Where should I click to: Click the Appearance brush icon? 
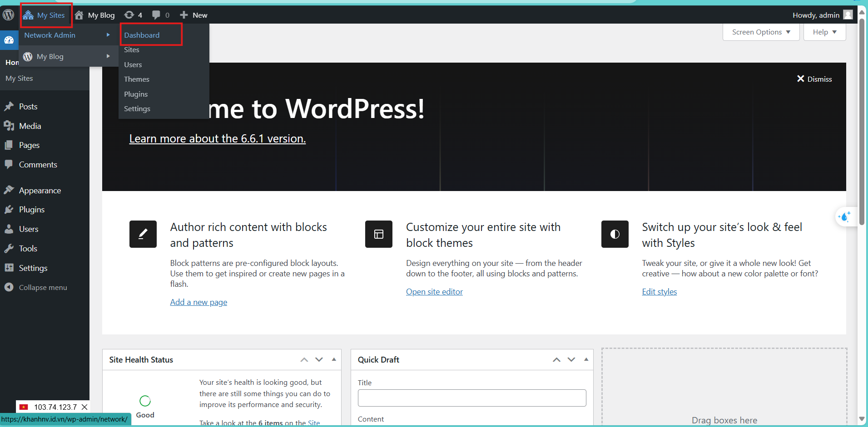(9, 190)
